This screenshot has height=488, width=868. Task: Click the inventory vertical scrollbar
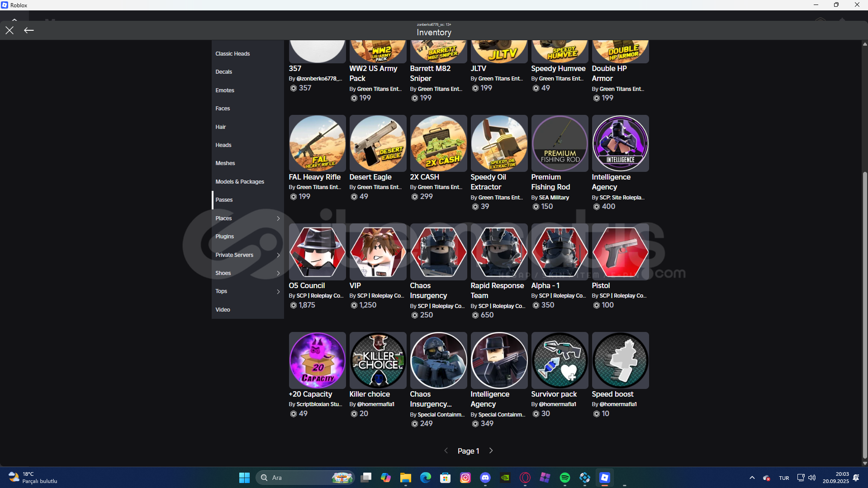pos(865,315)
